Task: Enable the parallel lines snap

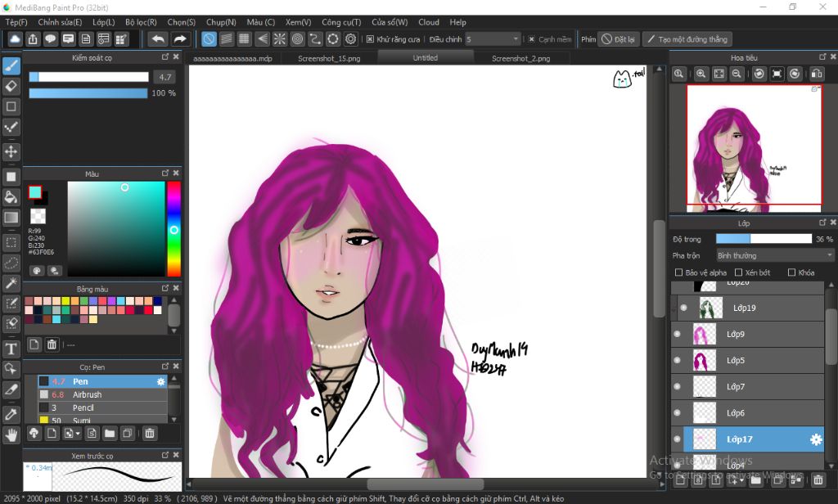Action: (227, 39)
